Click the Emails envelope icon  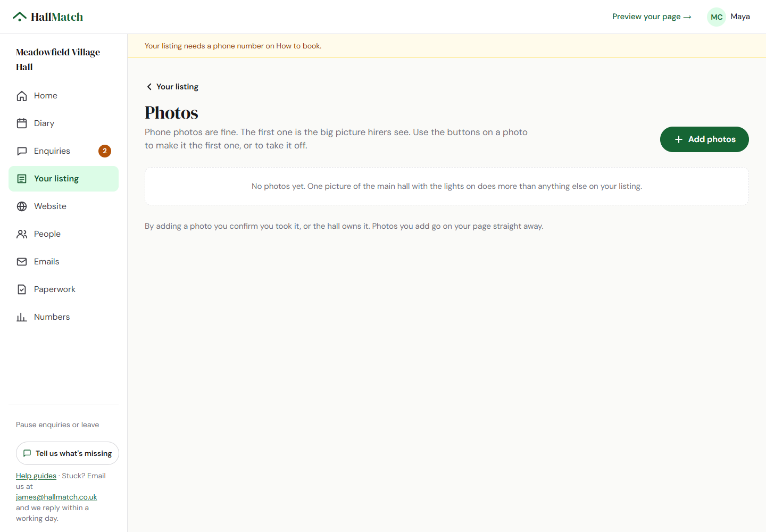(22, 262)
